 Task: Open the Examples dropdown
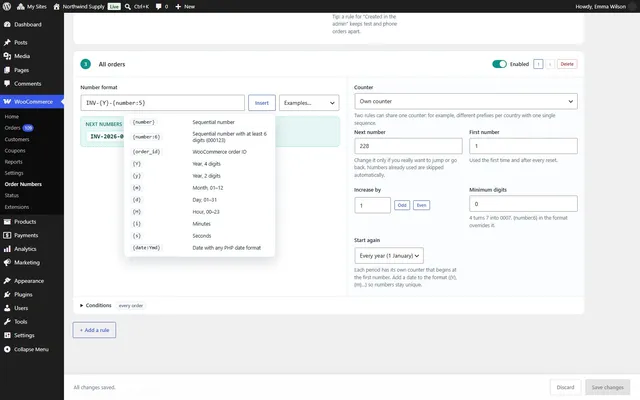[x=309, y=103]
